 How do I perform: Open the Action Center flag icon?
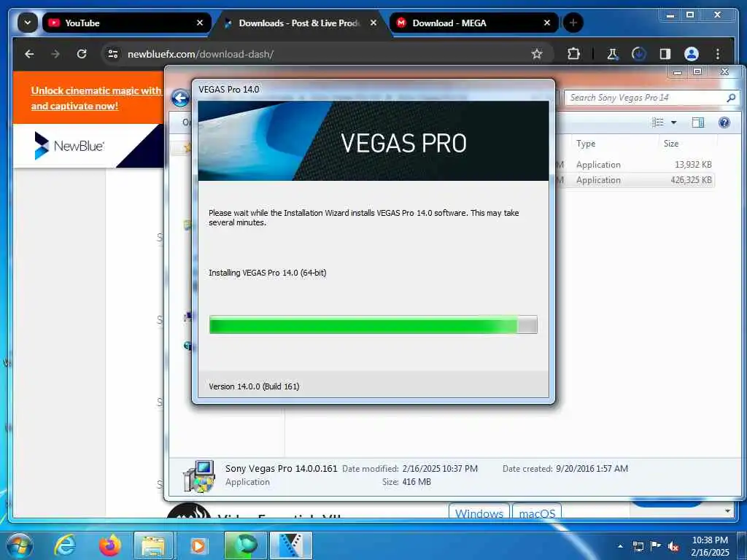coord(656,545)
